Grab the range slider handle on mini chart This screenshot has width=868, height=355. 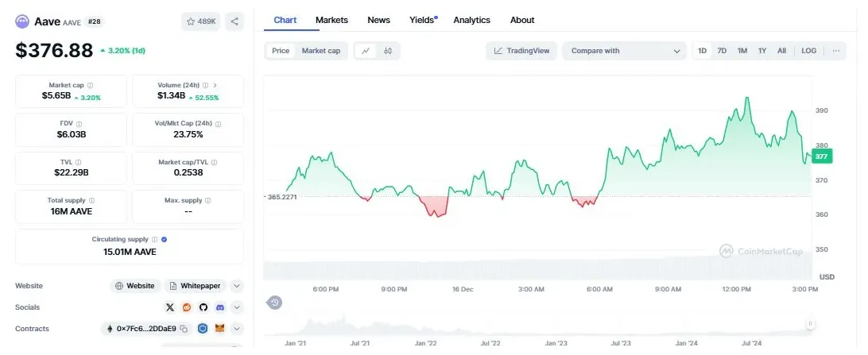coord(810,323)
